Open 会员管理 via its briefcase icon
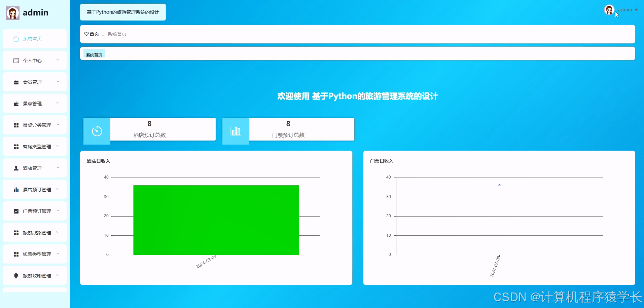Screen dimensions: 644x308 16,82
